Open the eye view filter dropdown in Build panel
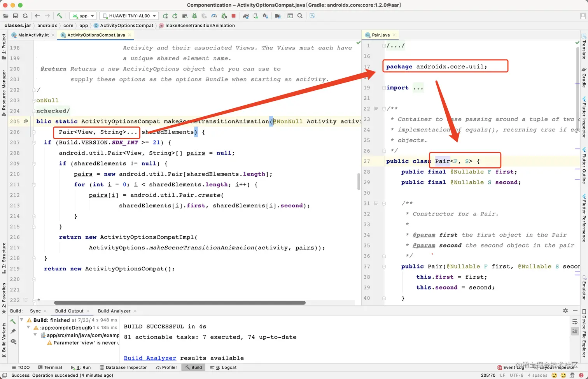 tap(13, 341)
